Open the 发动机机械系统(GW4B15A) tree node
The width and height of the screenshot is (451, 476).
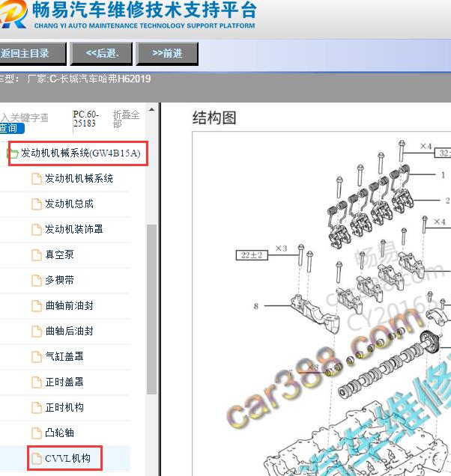(x=81, y=153)
